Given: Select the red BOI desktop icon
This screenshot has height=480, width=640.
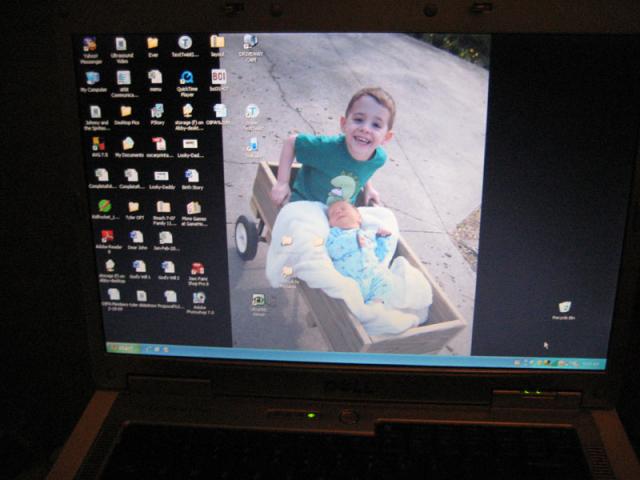Looking at the screenshot, I should point(219,80).
